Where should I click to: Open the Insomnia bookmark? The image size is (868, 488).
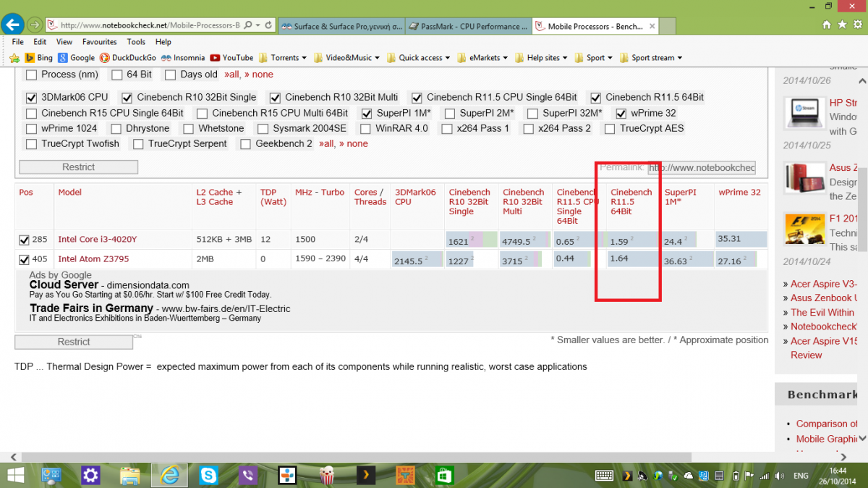(184, 58)
